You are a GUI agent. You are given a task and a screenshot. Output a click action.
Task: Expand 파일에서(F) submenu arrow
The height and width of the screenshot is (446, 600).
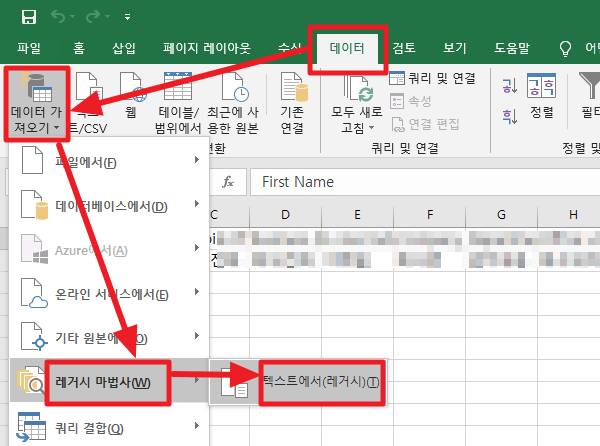click(x=197, y=160)
